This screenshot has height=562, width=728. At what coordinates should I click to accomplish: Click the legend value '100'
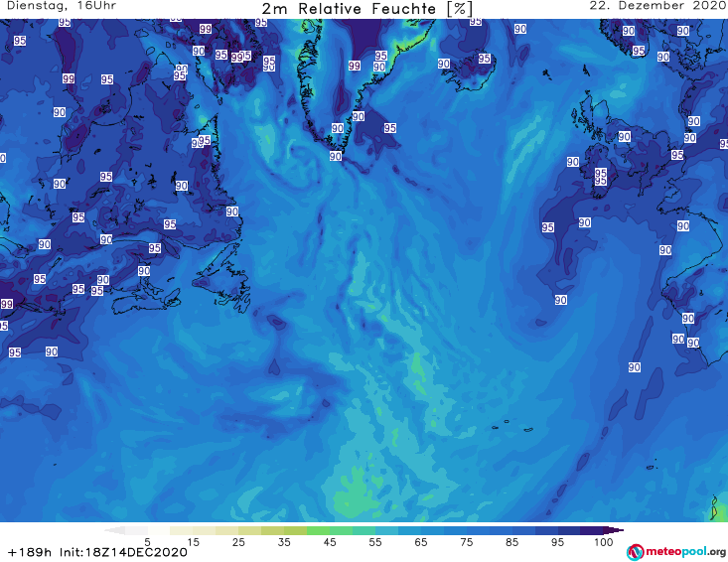(x=603, y=541)
